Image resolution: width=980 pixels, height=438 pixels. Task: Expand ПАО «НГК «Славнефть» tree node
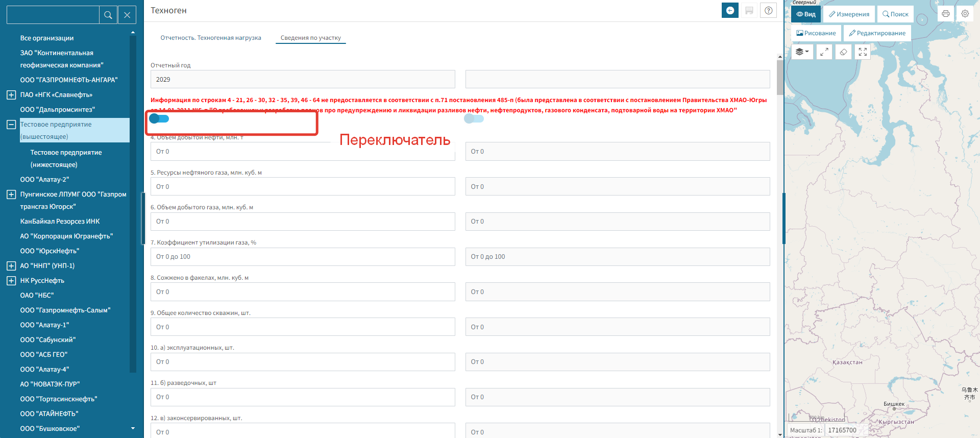11,95
